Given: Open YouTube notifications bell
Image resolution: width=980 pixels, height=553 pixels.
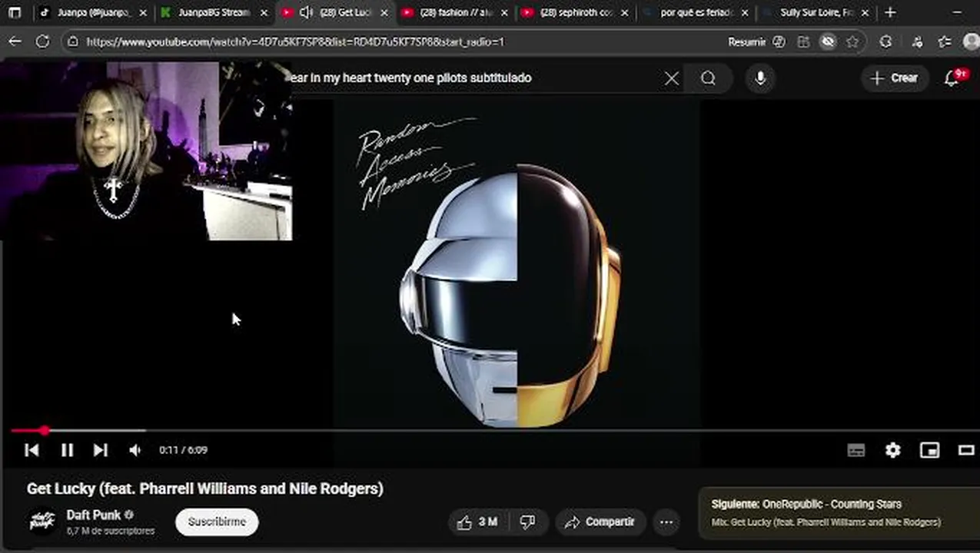Looking at the screenshot, I should 953,78.
